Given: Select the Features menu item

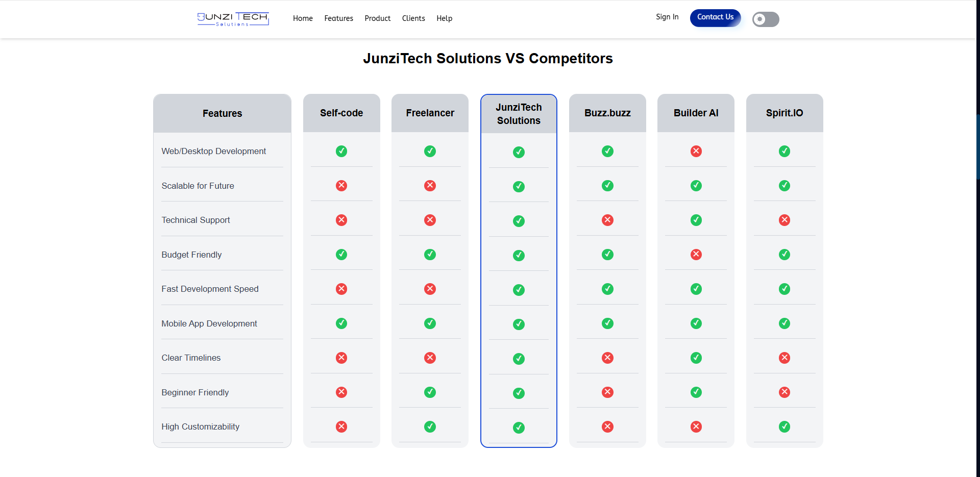Looking at the screenshot, I should [338, 18].
